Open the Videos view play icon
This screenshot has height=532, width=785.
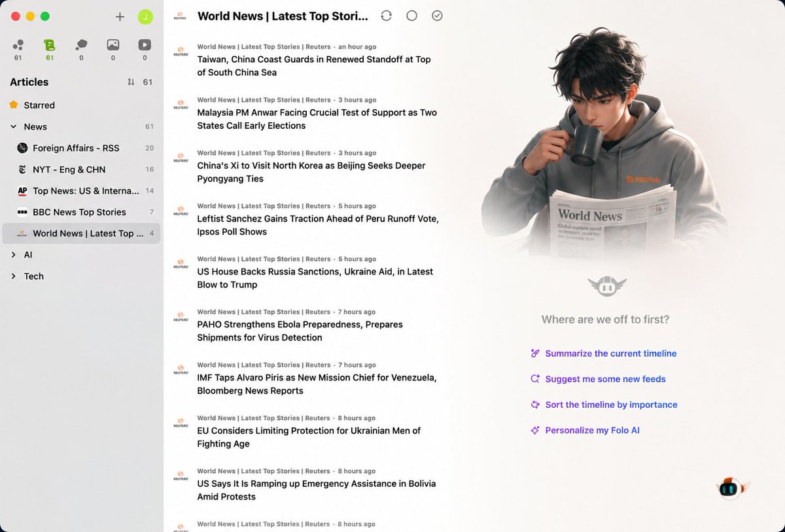[145, 45]
